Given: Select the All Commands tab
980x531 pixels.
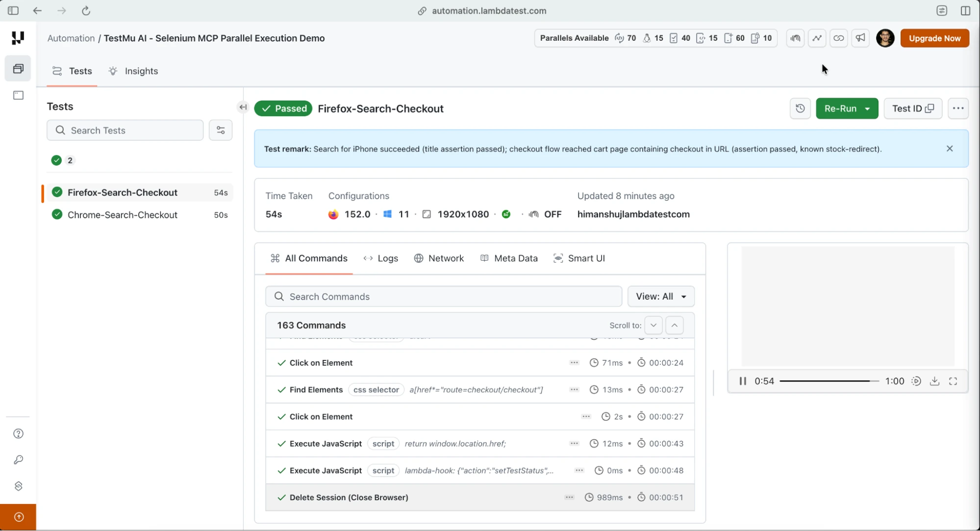Looking at the screenshot, I should point(309,258).
